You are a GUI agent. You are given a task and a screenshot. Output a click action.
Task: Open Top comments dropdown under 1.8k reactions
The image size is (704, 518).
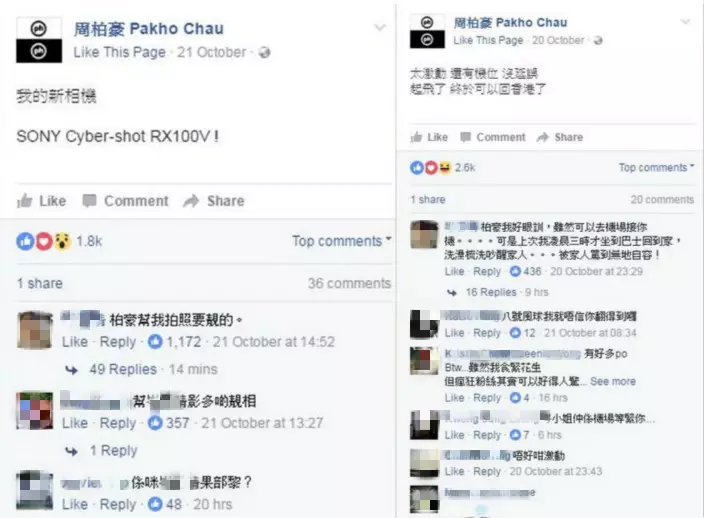click(342, 241)
